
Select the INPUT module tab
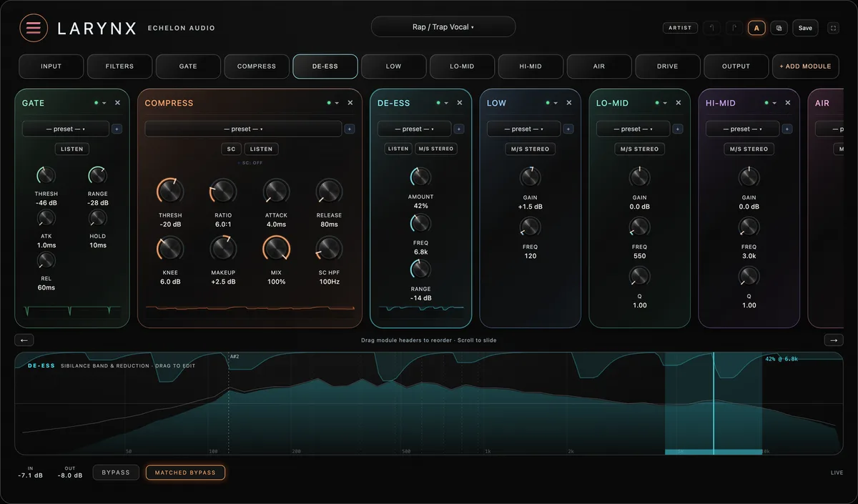51,66
